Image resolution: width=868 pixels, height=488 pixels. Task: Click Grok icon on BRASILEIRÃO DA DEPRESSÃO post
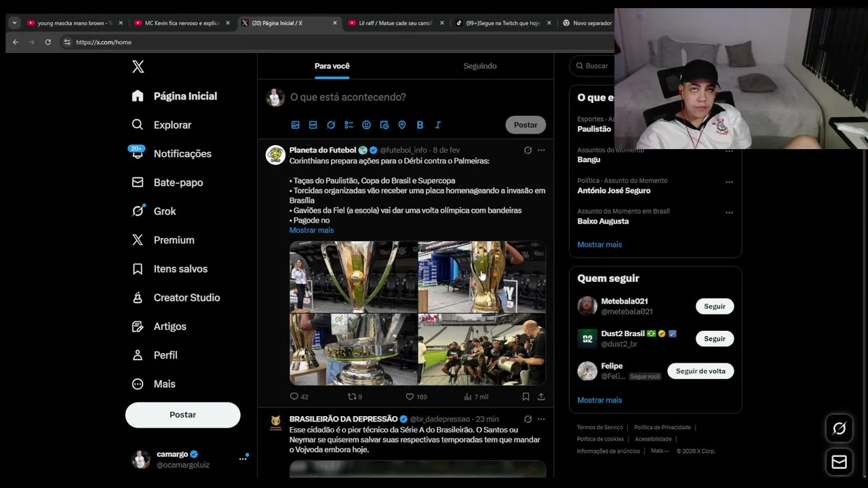(528, 419)
